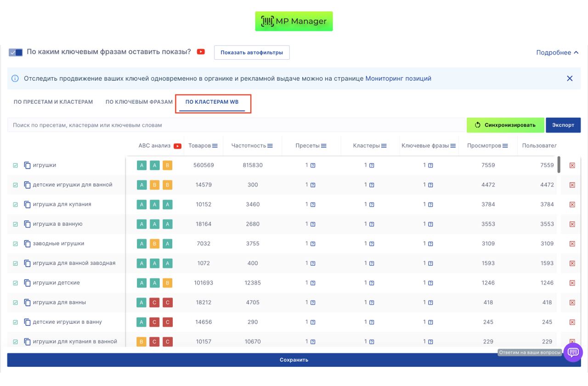Screen dimensions: 588x386
Task: Toggle the keyword phrases display switch
Action: (16, 52)
